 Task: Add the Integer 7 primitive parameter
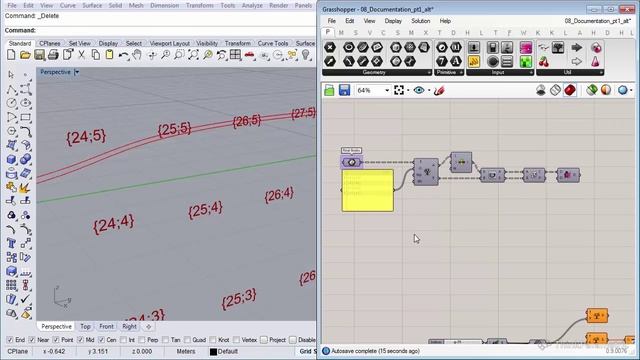[442, 61]
